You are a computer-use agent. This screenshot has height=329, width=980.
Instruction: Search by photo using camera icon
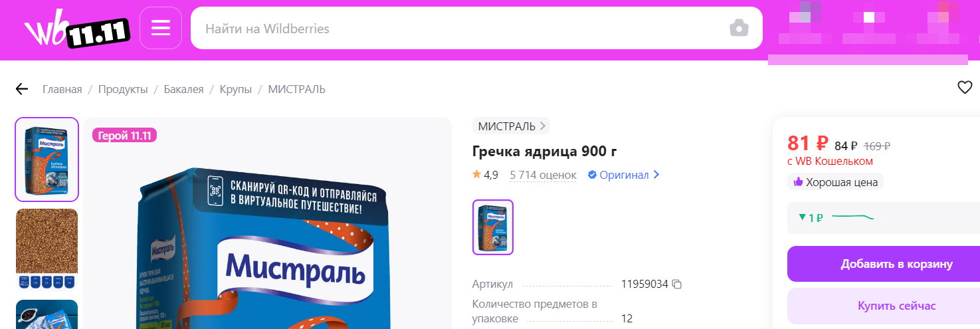click(x=739, y=29)
